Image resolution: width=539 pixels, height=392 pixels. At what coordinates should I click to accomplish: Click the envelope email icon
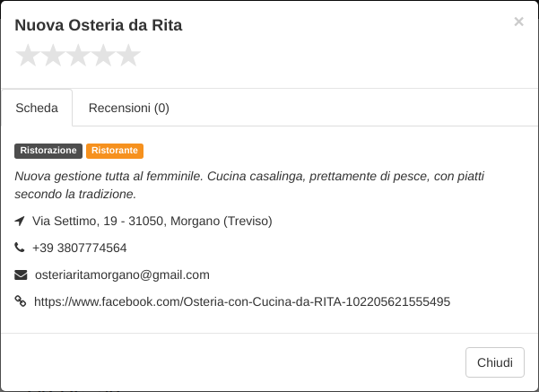click(x=21, y=275)
